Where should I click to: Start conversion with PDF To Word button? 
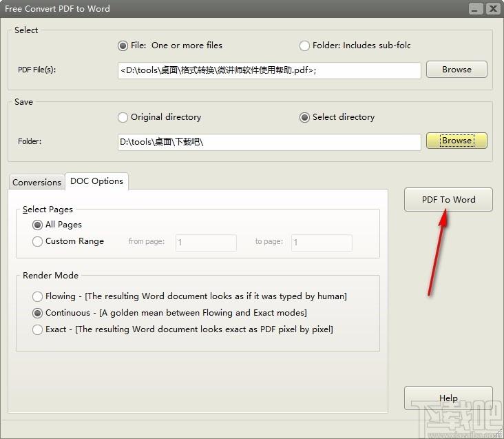tap(448, 199)
